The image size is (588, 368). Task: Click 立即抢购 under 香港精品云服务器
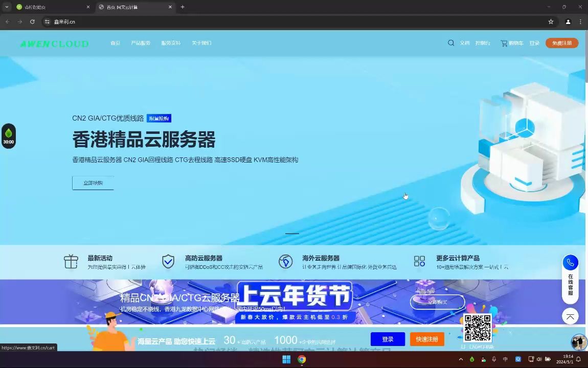(93, 182)
